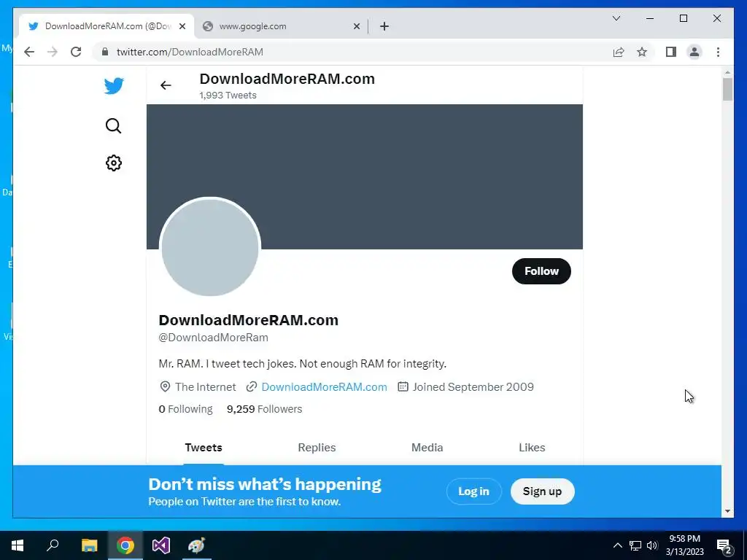The height and width of the screenshot is (560, 747).
Task: Follow the DownloadMoreRAM.com account
Action: [541, 271]
